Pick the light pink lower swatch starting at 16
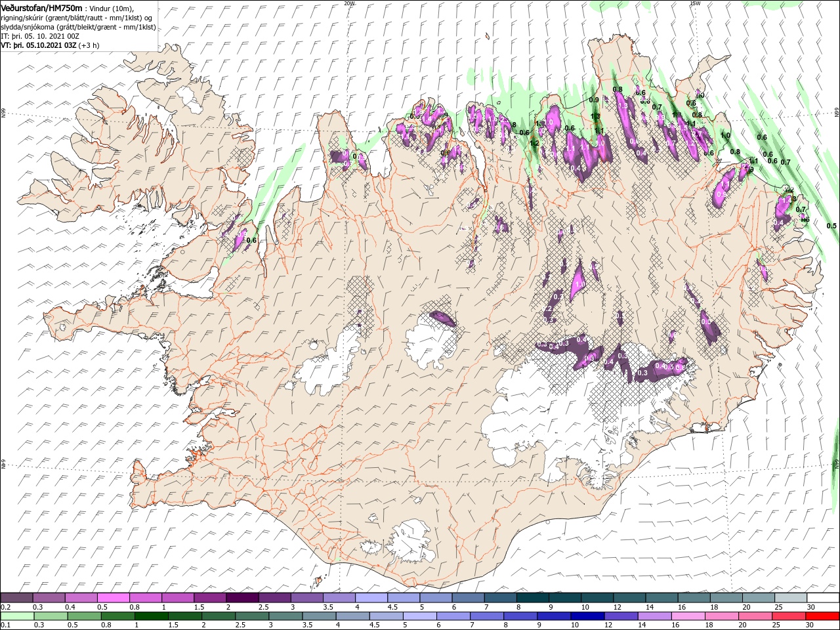 pos(688,616)
